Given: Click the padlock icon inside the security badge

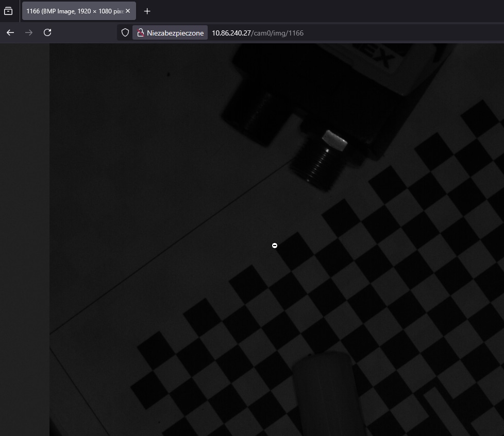Looking at the screenshot, I should pyautogui.click(x=141, y=32).
